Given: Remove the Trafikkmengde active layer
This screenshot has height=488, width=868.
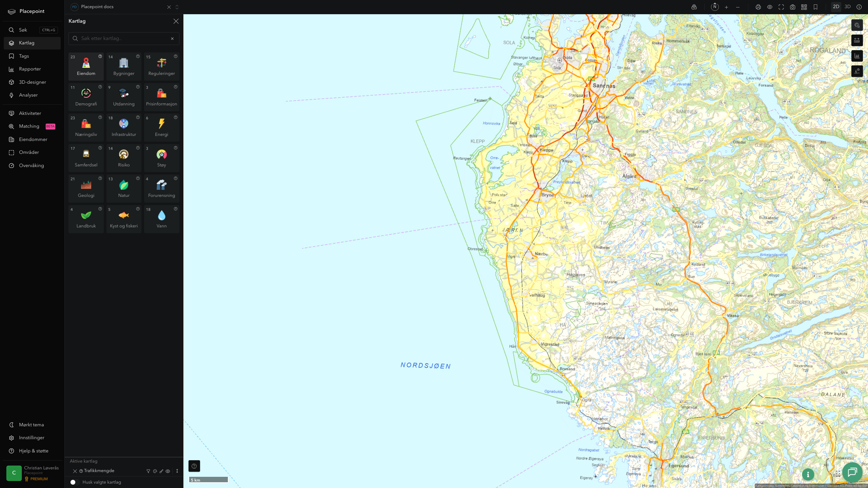Looking at the screenshot, I should point(75,471).
